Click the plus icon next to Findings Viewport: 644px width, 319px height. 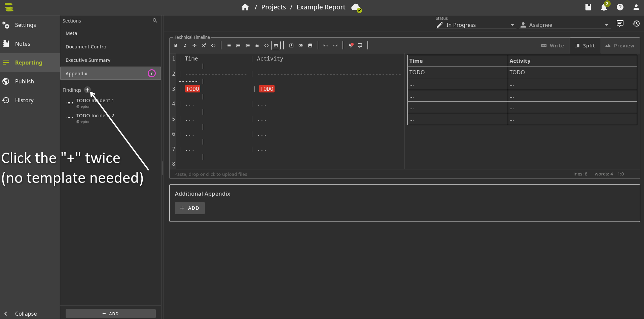87,90
